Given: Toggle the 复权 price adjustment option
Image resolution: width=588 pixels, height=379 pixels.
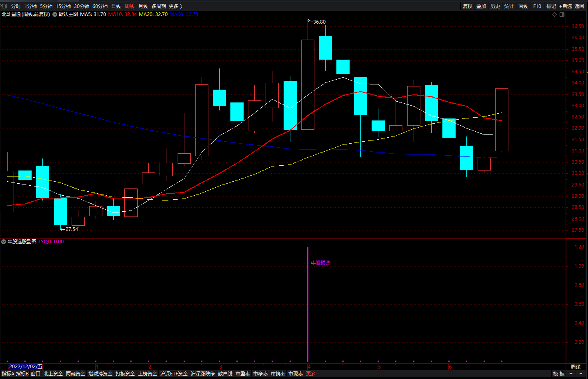Looking at the screenshot, I should [468, 6].
